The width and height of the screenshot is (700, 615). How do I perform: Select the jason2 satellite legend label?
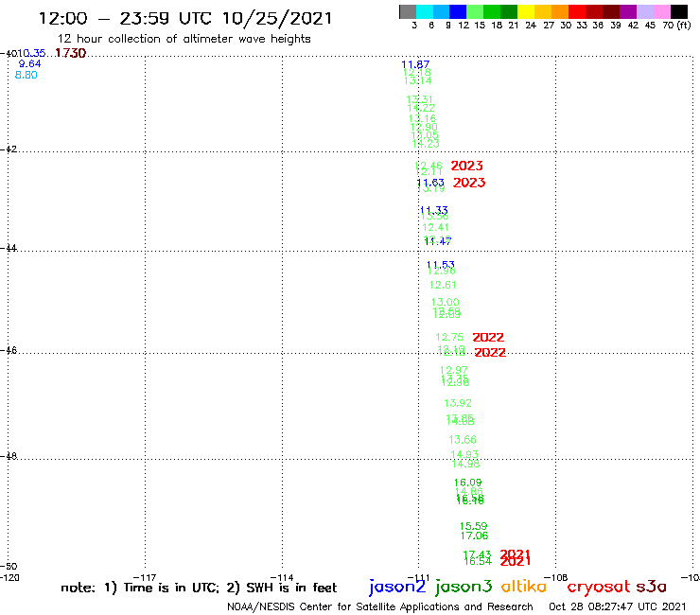[397, 587]
